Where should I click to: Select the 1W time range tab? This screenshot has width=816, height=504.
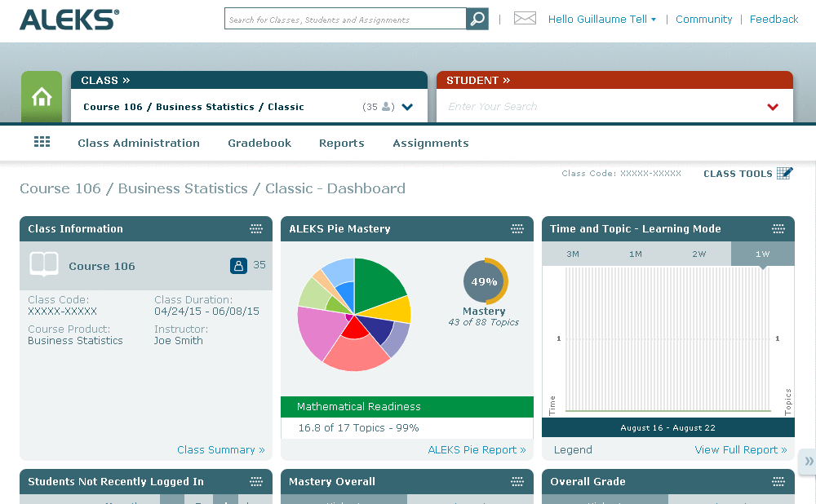pos(763,254)
